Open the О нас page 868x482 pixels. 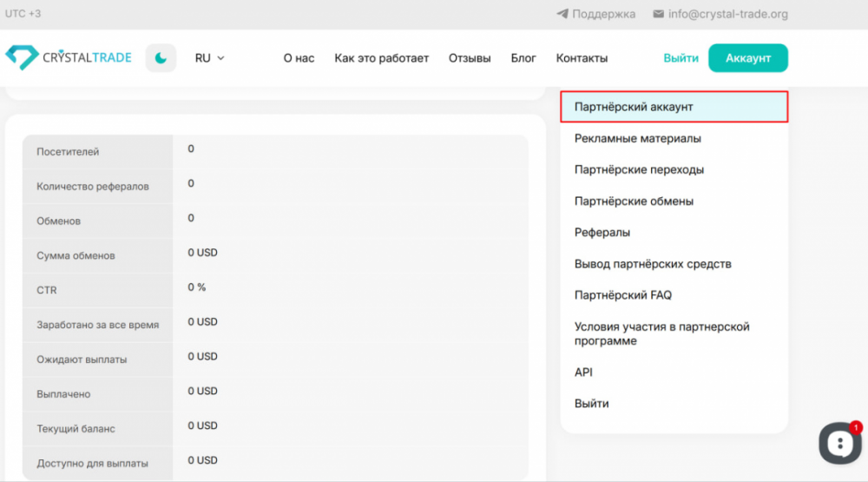point(299,58)
